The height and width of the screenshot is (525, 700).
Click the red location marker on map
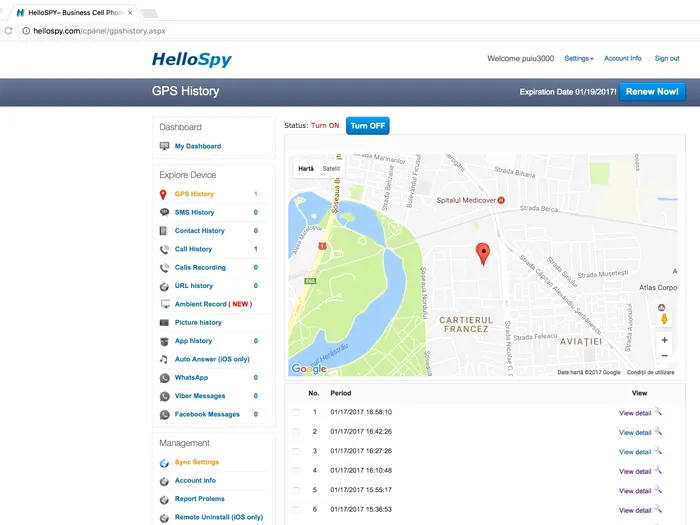[x=483, y=254]
